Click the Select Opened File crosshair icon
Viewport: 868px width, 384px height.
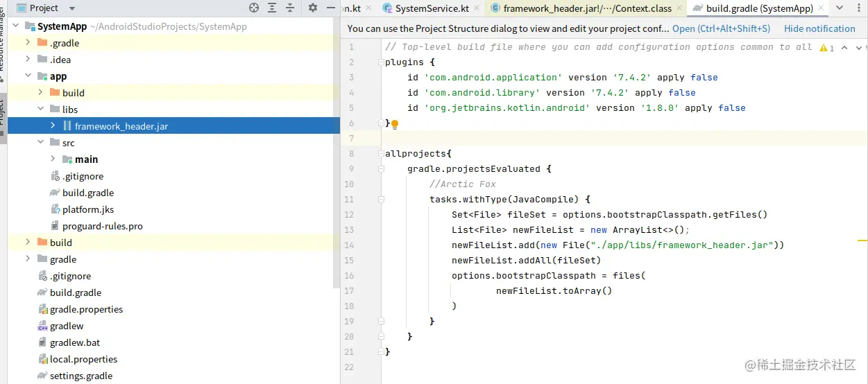pyautogui.click(x=254, y=8)
